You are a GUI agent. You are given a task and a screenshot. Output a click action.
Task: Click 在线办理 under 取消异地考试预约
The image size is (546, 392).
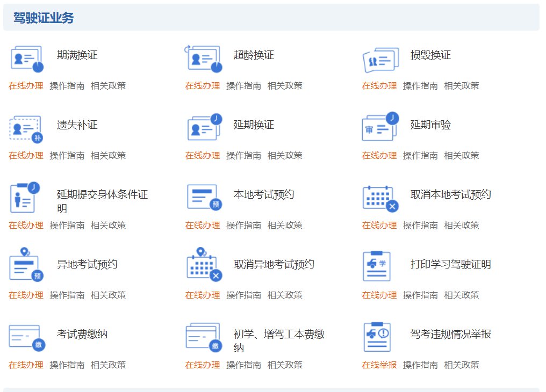point(203,295)
